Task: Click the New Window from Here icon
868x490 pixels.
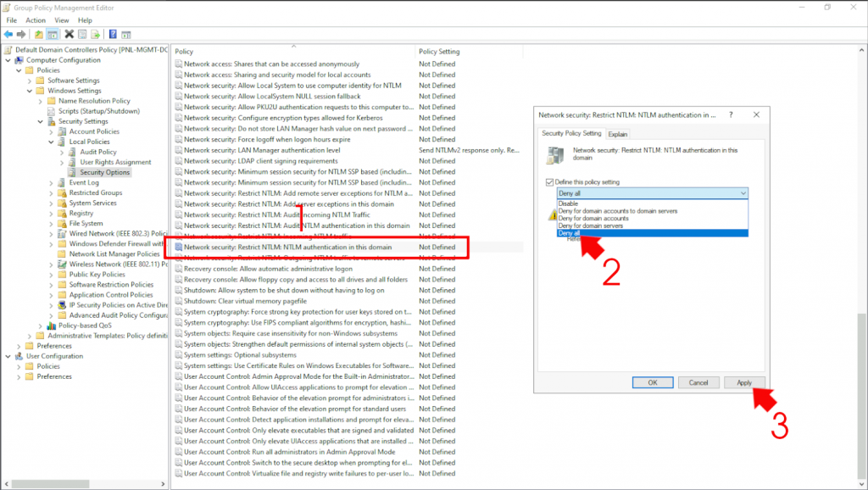Action: 125,34
